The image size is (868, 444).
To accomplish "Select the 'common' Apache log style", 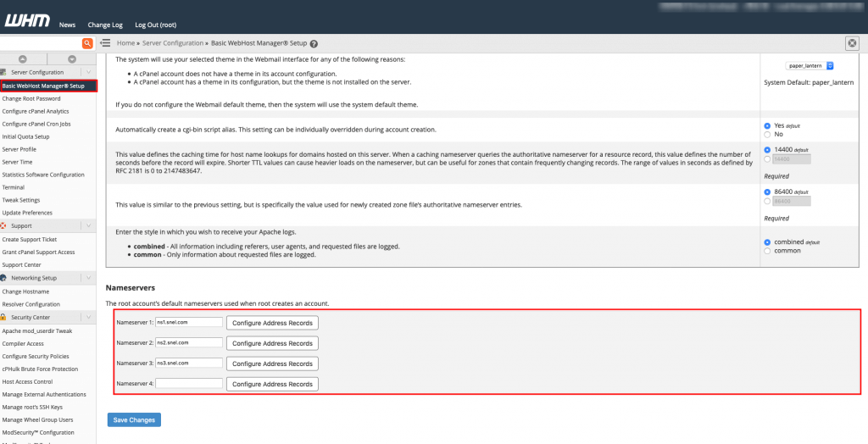I will tap(768, 251).
